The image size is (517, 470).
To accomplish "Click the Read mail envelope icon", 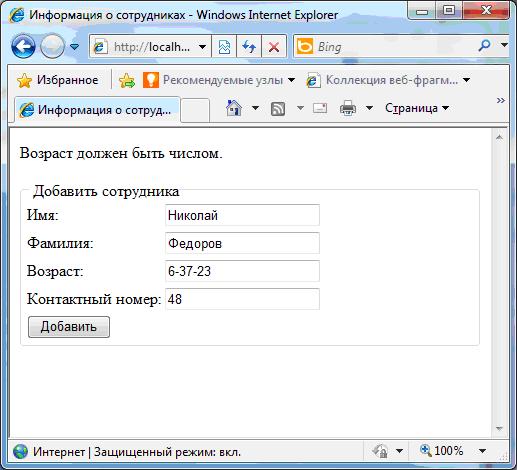I will click(320, 108).
